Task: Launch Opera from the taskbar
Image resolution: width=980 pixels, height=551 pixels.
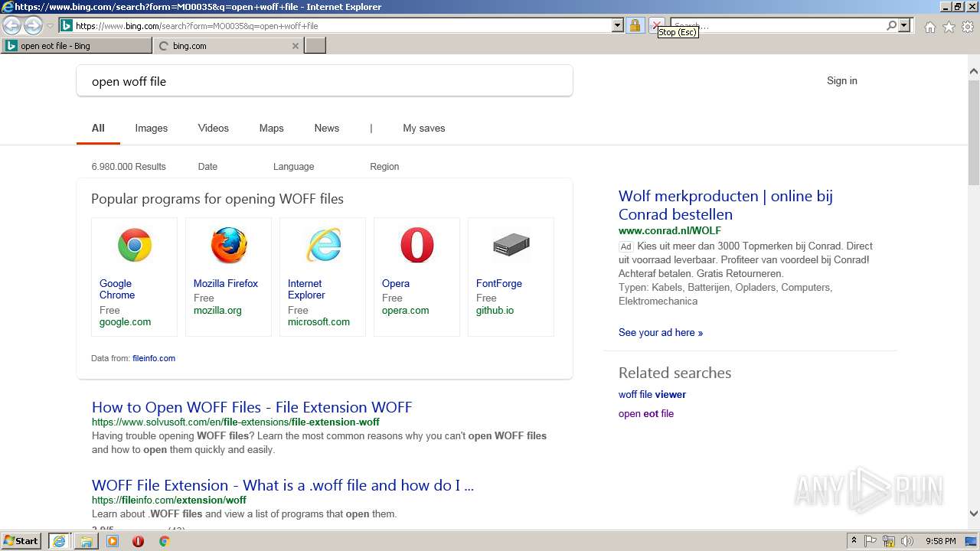Action: click(x=139, y=541)
